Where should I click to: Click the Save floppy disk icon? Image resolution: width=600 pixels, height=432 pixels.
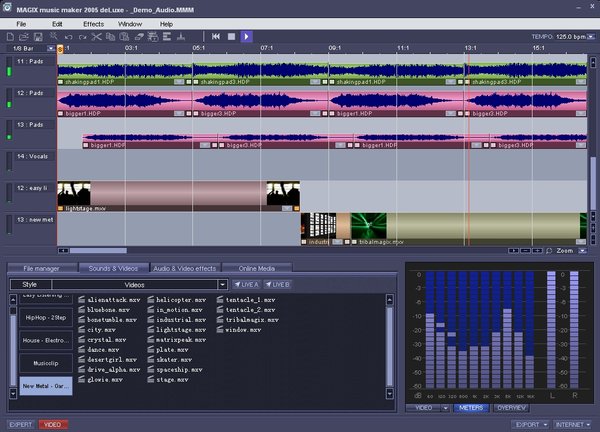coord(38,37)
